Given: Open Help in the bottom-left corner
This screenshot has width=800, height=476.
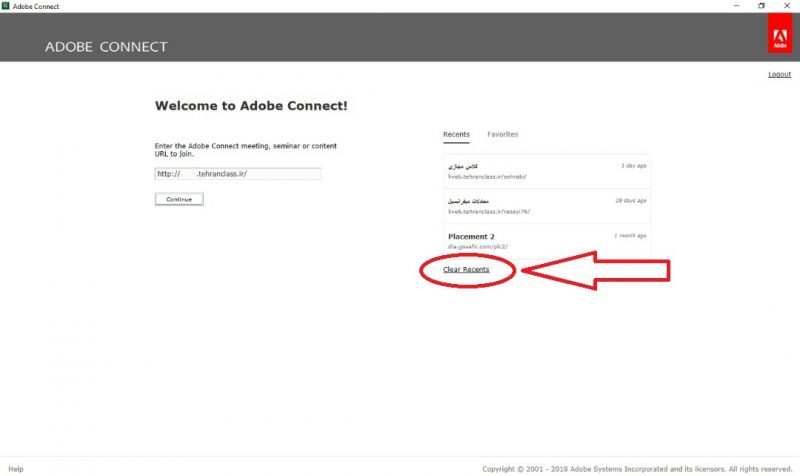Looking at the screenshot, I should (15, 468).
